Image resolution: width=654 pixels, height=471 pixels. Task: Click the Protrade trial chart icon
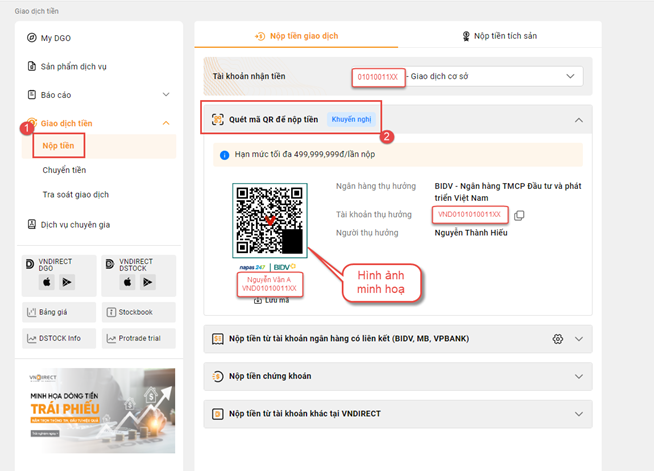[x=111, y=338]
